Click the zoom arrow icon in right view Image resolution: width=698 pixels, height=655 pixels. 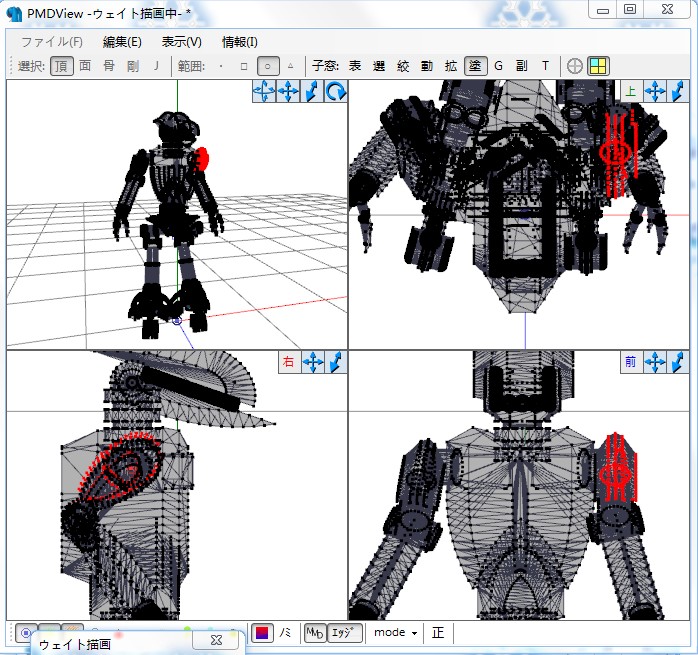coord(336,362)
